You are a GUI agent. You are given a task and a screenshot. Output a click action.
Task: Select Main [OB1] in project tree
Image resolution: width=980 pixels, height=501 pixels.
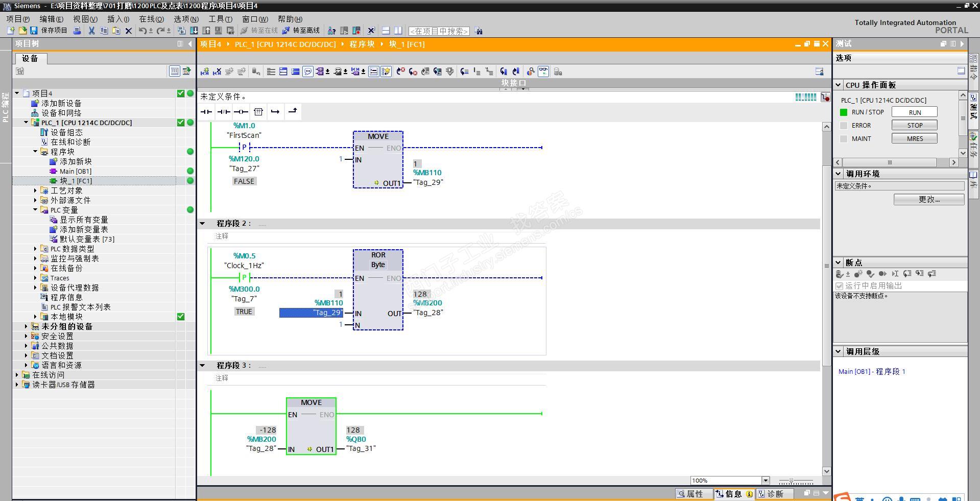click(76, 171)
